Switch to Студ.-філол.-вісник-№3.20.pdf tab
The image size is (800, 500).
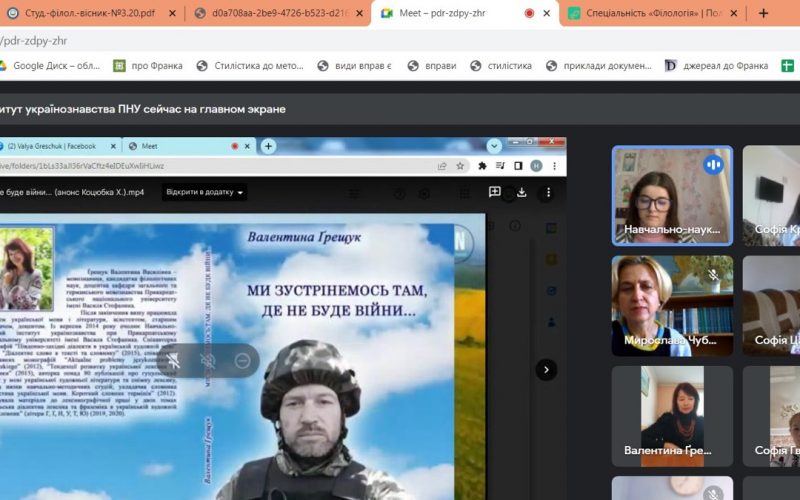(x=90, y=13)
